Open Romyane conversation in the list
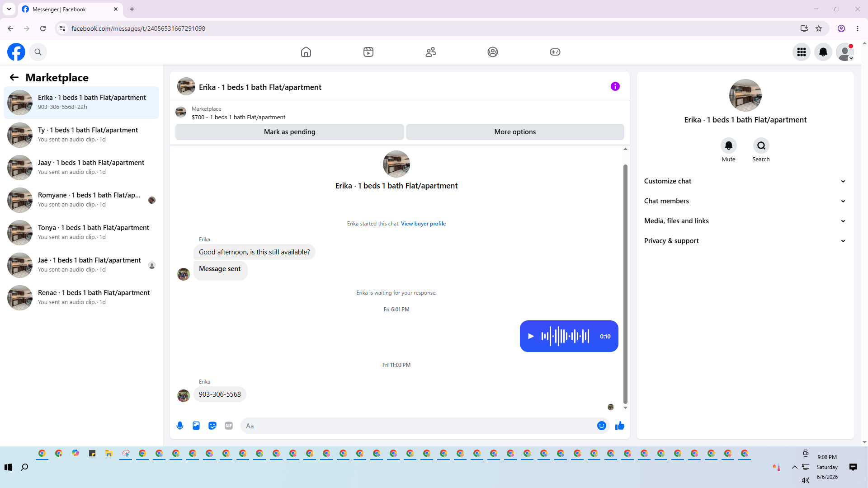Viewport: 868px width, 488px height. (81, 200)
